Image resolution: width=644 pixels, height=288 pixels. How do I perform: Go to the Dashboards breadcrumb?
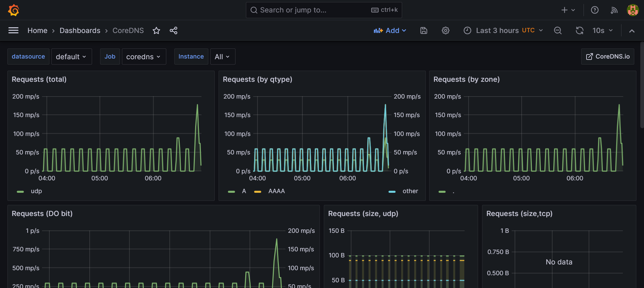pos(80,31)
